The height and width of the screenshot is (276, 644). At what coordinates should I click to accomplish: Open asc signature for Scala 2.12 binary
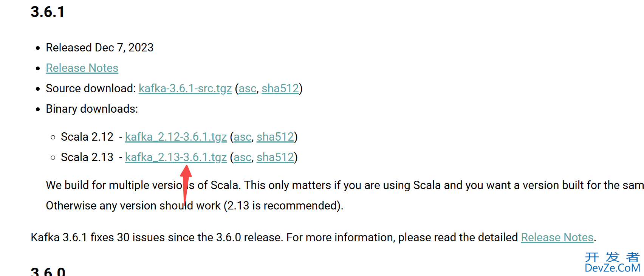coord(243,137)
